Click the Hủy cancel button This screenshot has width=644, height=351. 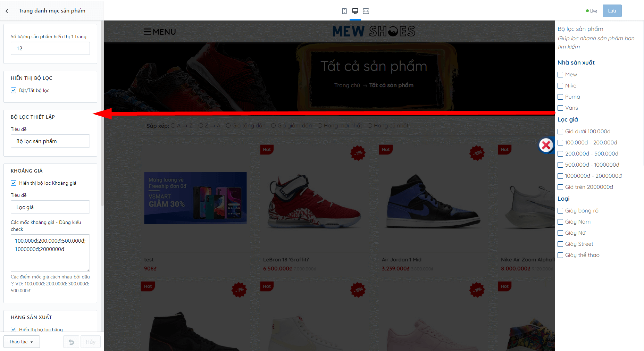[x=91, y=342]
